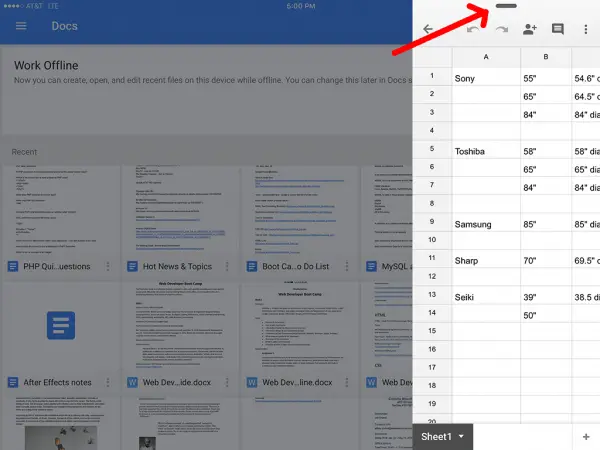Select row 1 header
The width and height of the screenshot is (600, 450).
[x=432, y=76]
